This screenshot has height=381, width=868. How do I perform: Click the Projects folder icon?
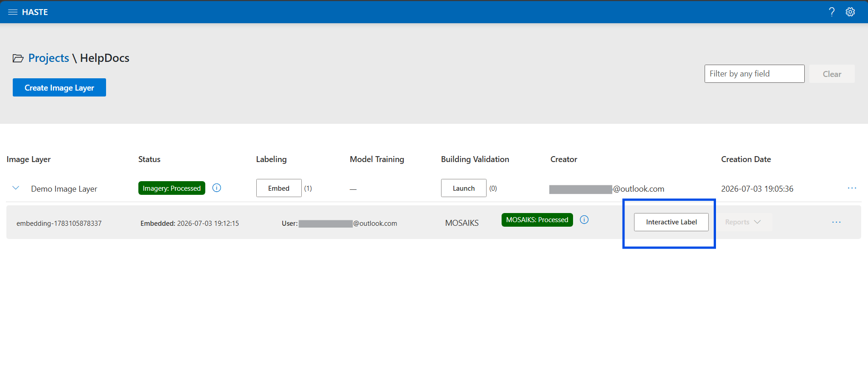coord(18,58)
